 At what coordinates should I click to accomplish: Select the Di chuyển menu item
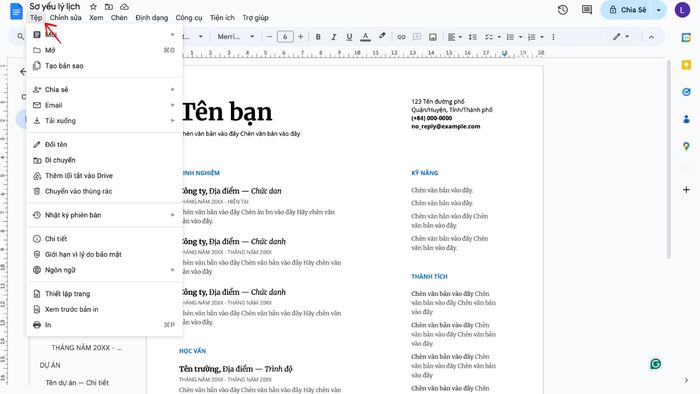(104, 160)
